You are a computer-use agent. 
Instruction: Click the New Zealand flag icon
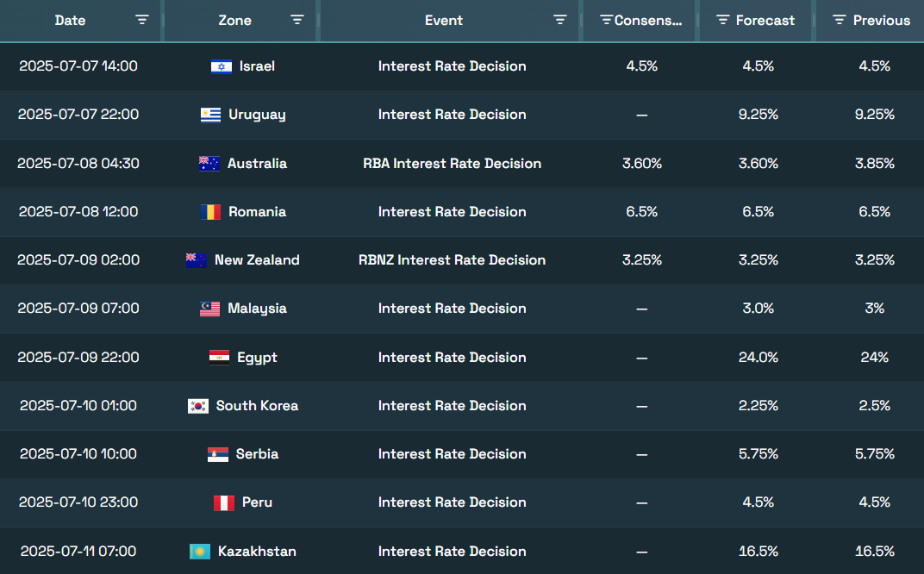coord(197,260)
